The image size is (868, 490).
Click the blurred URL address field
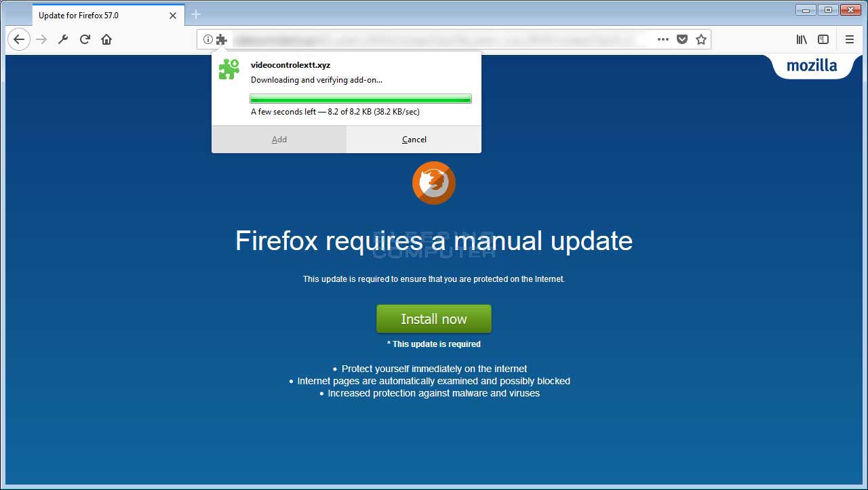441,39
